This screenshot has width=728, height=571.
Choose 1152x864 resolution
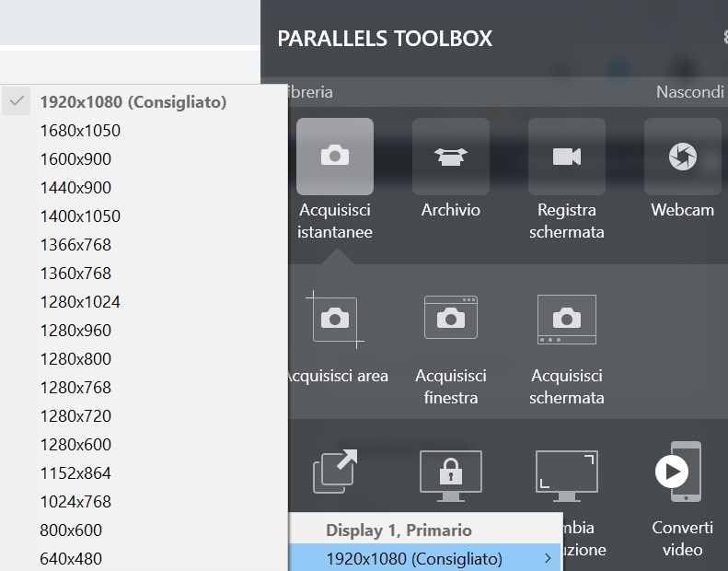coord(144,473)
